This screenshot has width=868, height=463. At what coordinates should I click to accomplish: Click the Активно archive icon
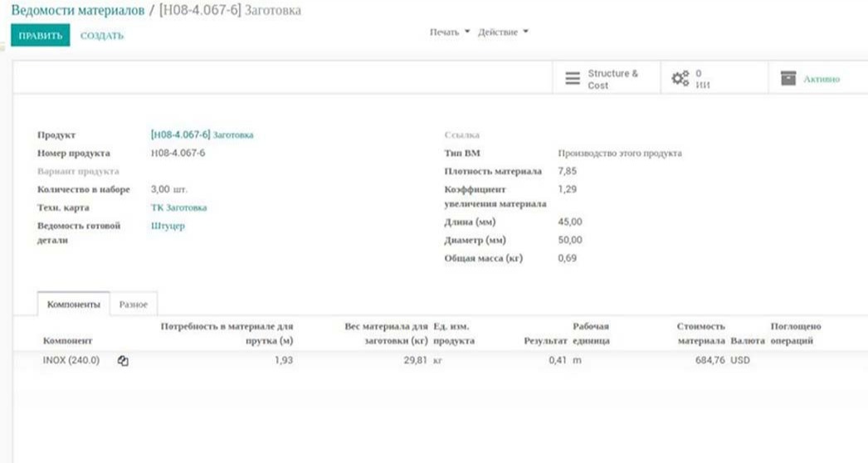788,79
